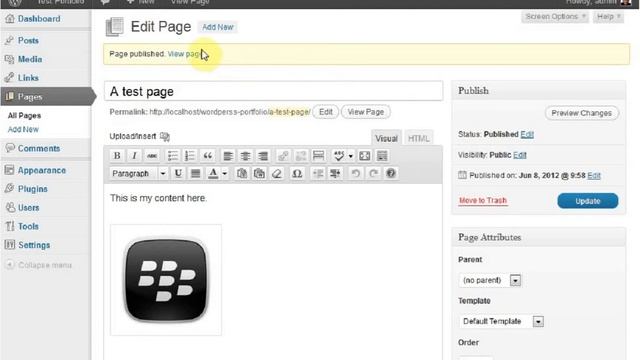This screenshot has width=640, height=360.
Task: Click the View Page button
Action: [x=366, y=112]
